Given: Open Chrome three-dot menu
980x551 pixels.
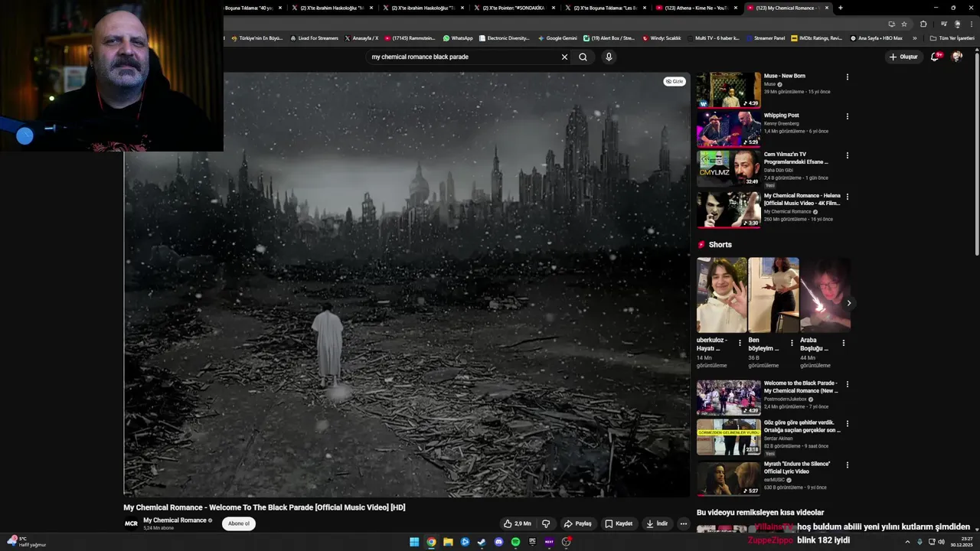Looking at the screenshot, I should [972, 24].
